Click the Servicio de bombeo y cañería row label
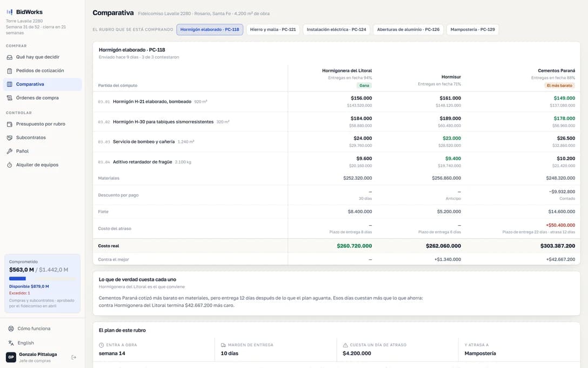Viewport: 588px width, 368px height. pyautogui.click(x=144, y=142)
